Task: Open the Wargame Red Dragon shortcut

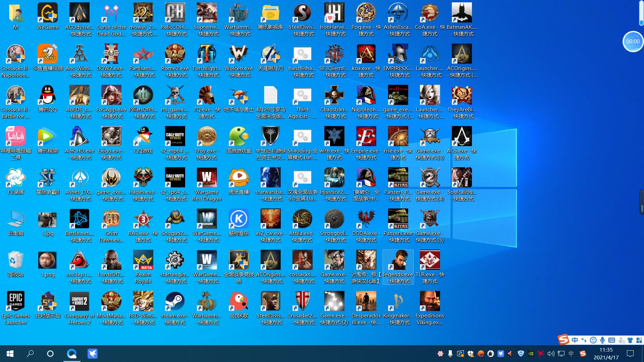Action: tap(207, 184)
